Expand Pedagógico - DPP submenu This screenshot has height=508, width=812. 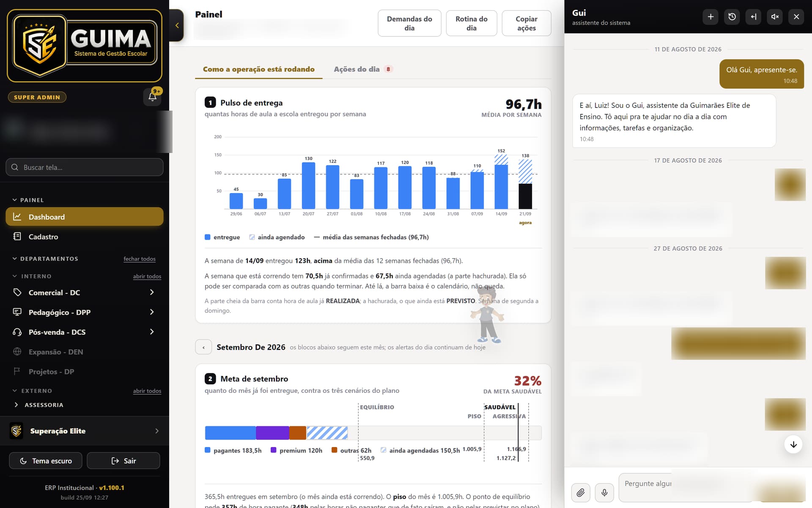point(85,312)
